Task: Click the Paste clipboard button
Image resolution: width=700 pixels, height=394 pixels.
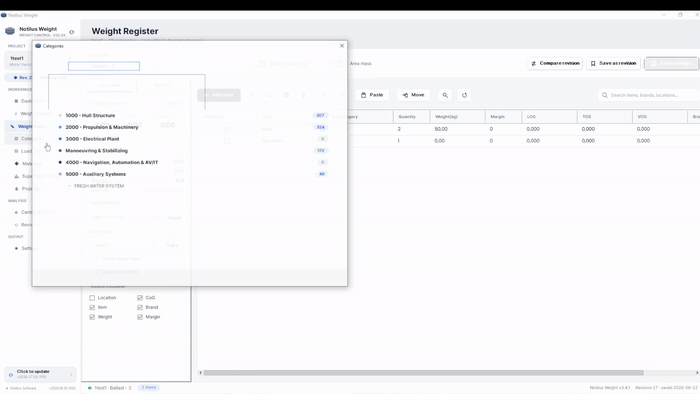Action: pyautogui.click(x=372, y=95)
